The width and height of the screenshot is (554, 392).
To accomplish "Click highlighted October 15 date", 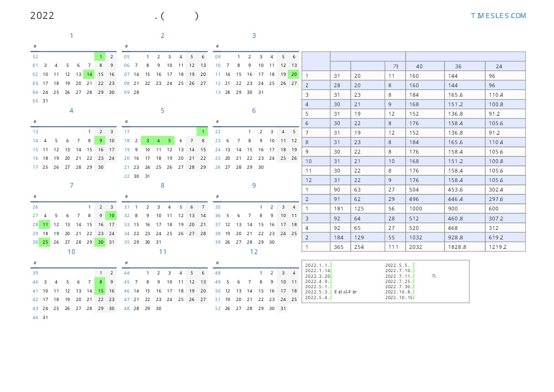I will (100, 291).
